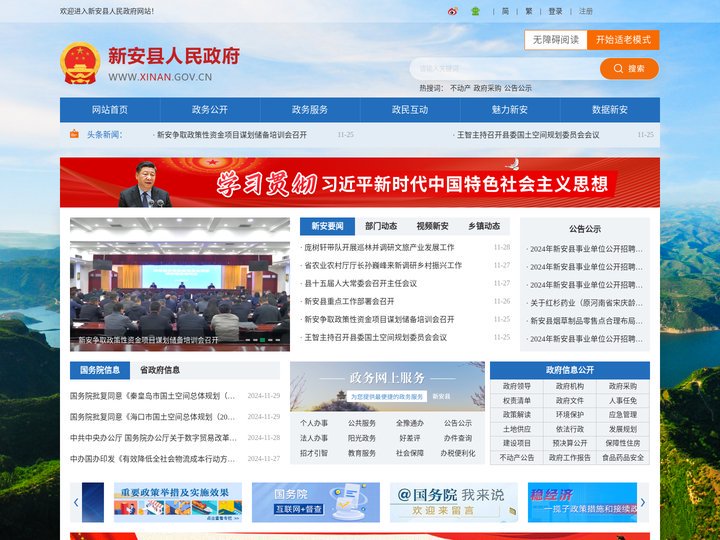Open 政府文件 under 政府信息公开
The image size is (720, 540).
pos(570,401)
